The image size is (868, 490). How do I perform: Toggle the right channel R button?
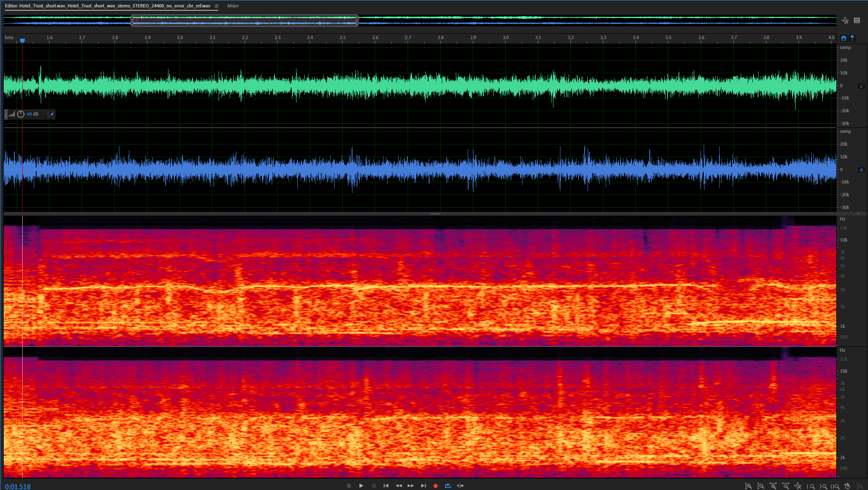(x=861, y=170)
